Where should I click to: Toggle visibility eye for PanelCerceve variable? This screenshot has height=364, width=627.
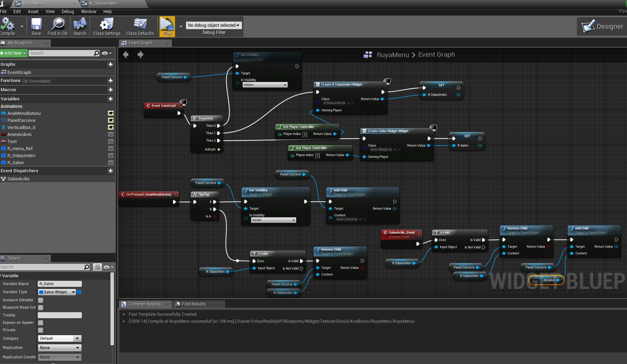(x=111, y=120)
